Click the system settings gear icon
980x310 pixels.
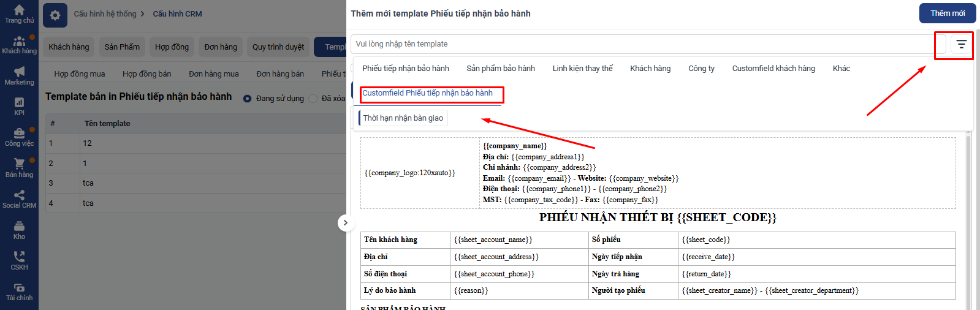[55, 15]
